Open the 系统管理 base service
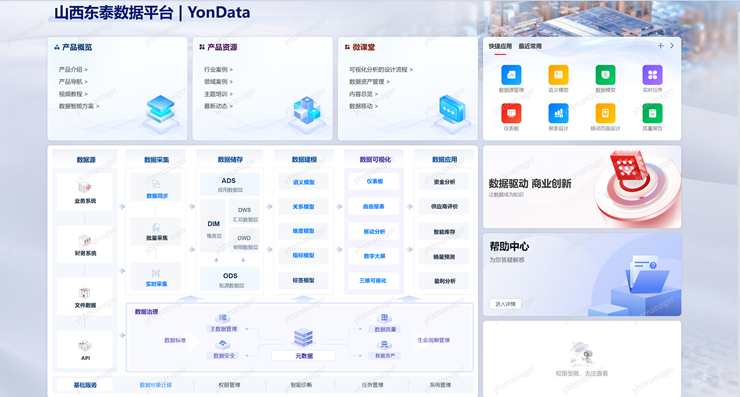This screenshot has height=397, width=740. (x=440, y=385)
